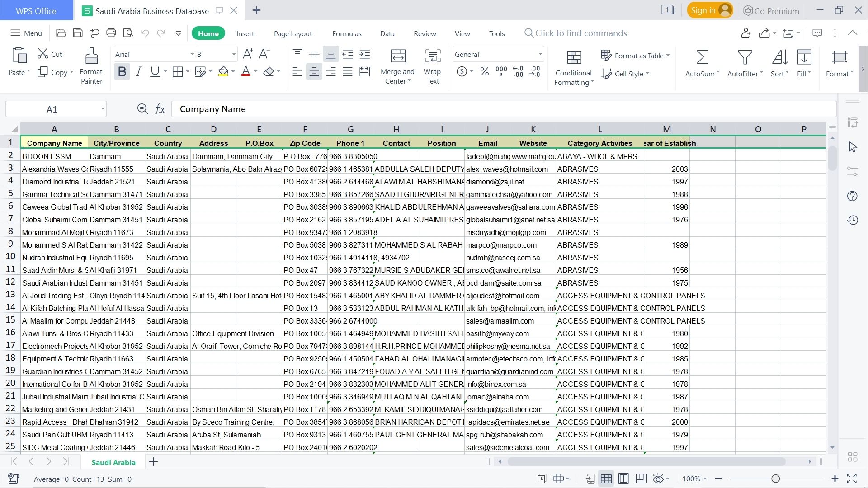The width and height of the screenshot is (868, 488).
Task: Toggle bold formatting
Action: [121, 71]
